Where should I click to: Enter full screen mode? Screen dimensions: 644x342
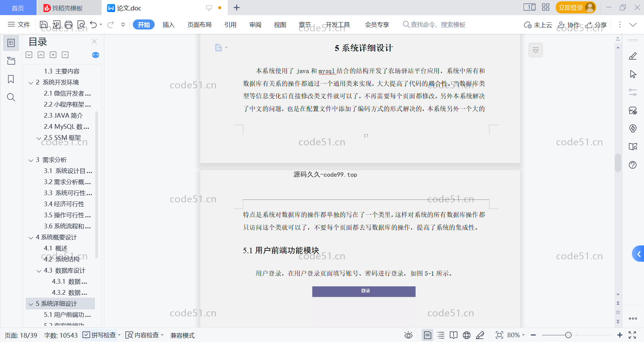632,335
